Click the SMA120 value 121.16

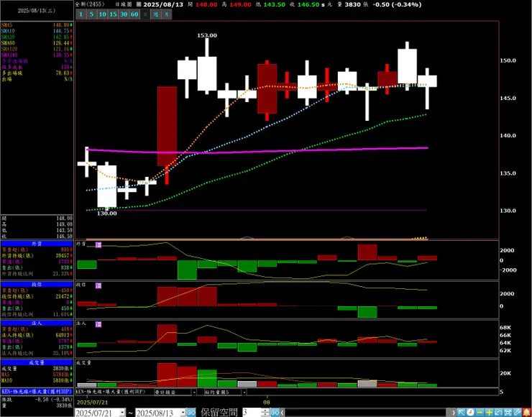pyautogui.click(x=61, y=49)
